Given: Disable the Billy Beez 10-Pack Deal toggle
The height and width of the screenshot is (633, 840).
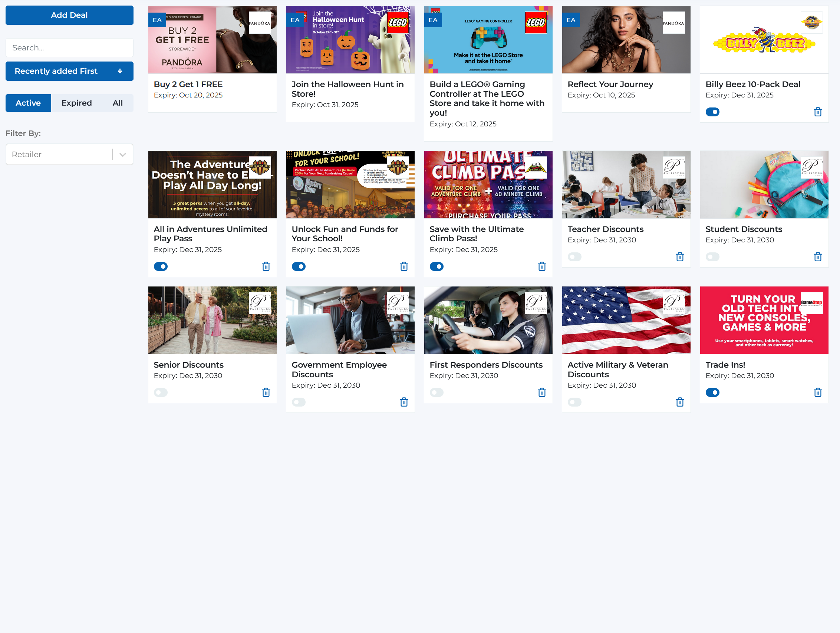Looking at the screenshot, I should pos(713,112).
